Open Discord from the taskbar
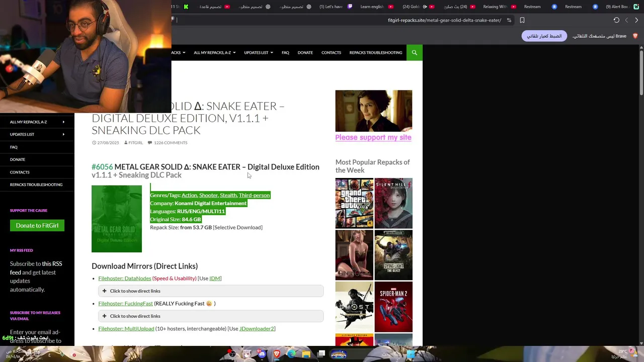644x362 pixels. click(262, 354)
